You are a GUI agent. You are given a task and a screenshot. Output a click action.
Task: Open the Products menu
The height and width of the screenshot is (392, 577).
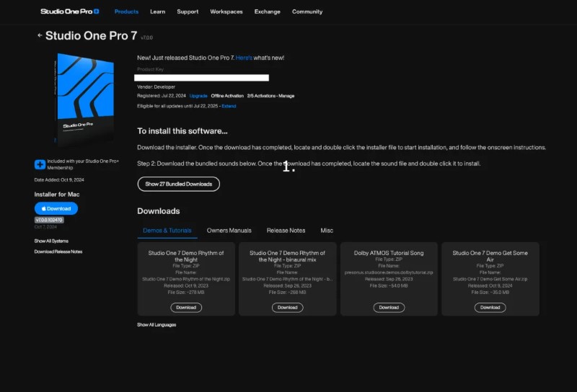coord(126,12)
